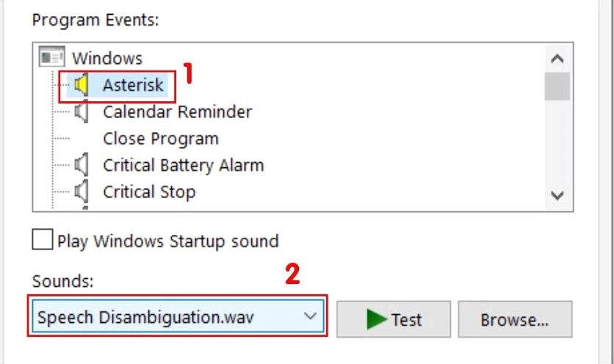Click the Windows category icon in the list
614x364 pixels.
(x=51, y=58)
